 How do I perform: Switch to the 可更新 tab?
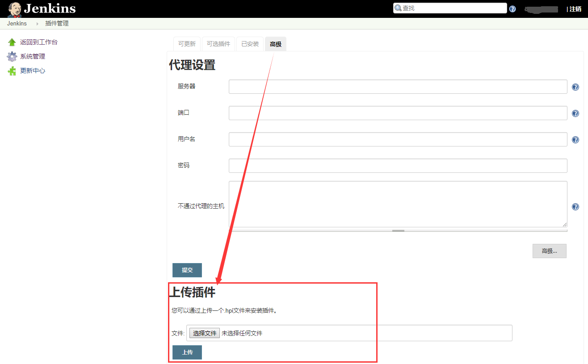187,44
